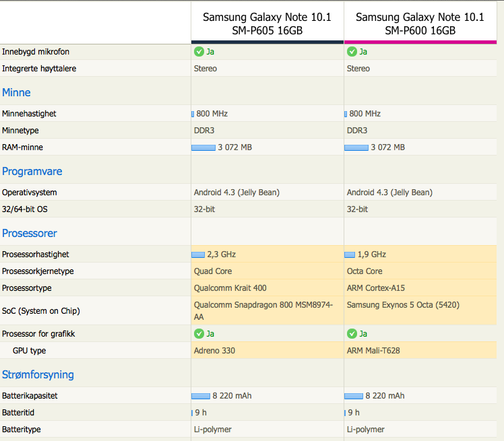Viewport: 504px width, 441px height.
Task: Click 32-bit value in SM-P605 column
Action: 204,209
